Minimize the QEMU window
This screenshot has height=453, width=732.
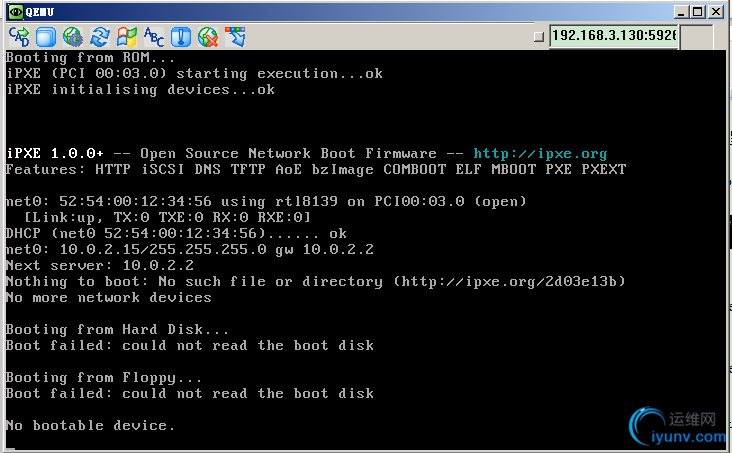point(679,11)
